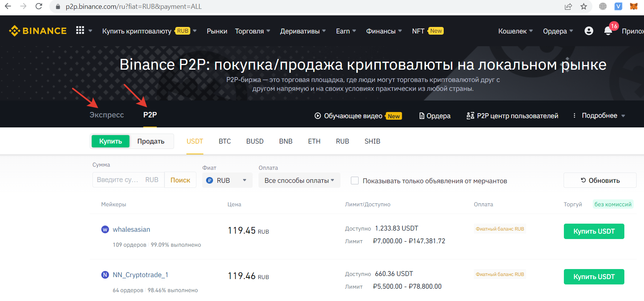Click the Обновить refresh button
Screen dimensions: 644x301
600,180
